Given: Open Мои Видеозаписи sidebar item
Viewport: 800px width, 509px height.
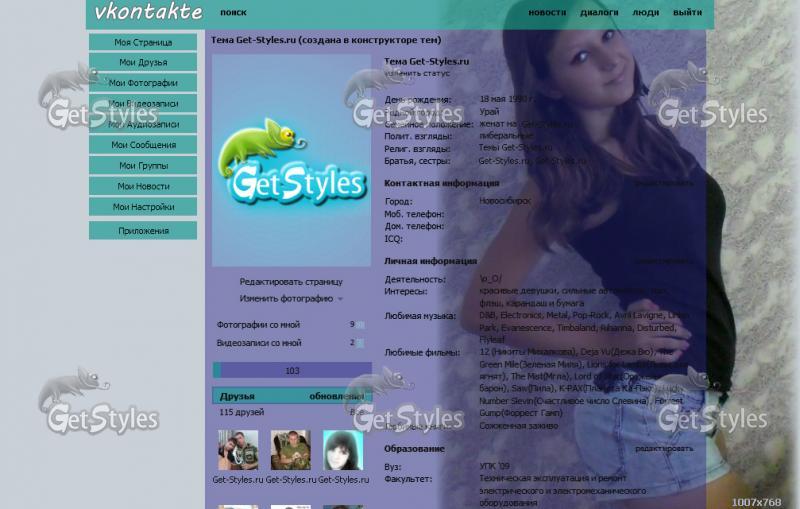Looking at the screenshot, I should [x=143, y=104].
